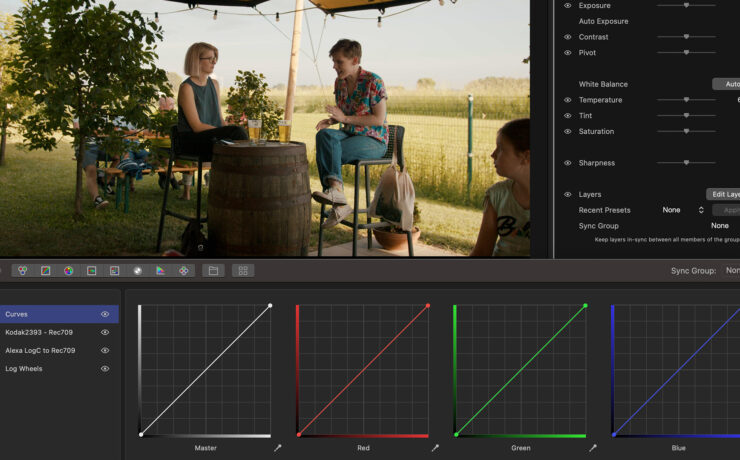Hide the Kodak2393 - Rec709 layer
The width and height of the screenshot is (740, 460).
[105, 332]
